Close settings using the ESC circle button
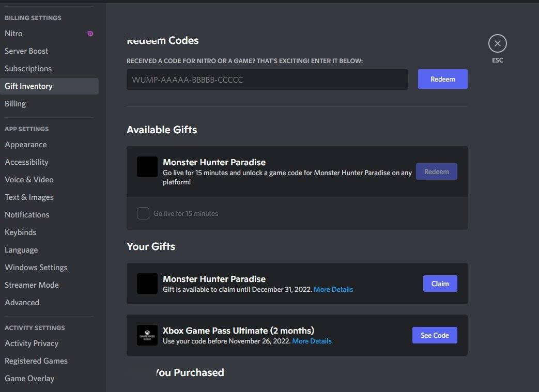This screenshot has height=392, width=539. pyautogui.click(x=497, y=43)
